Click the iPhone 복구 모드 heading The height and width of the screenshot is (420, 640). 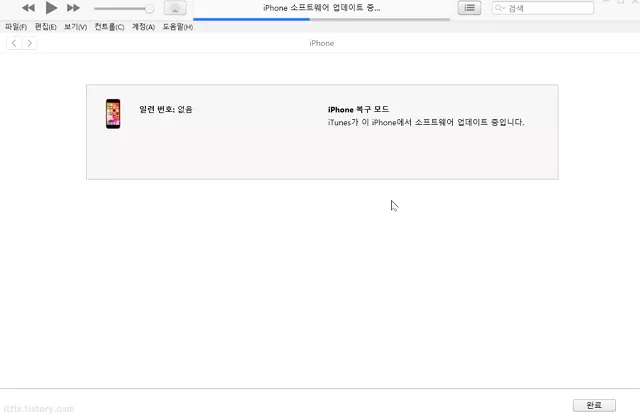[x=358, y=109]
